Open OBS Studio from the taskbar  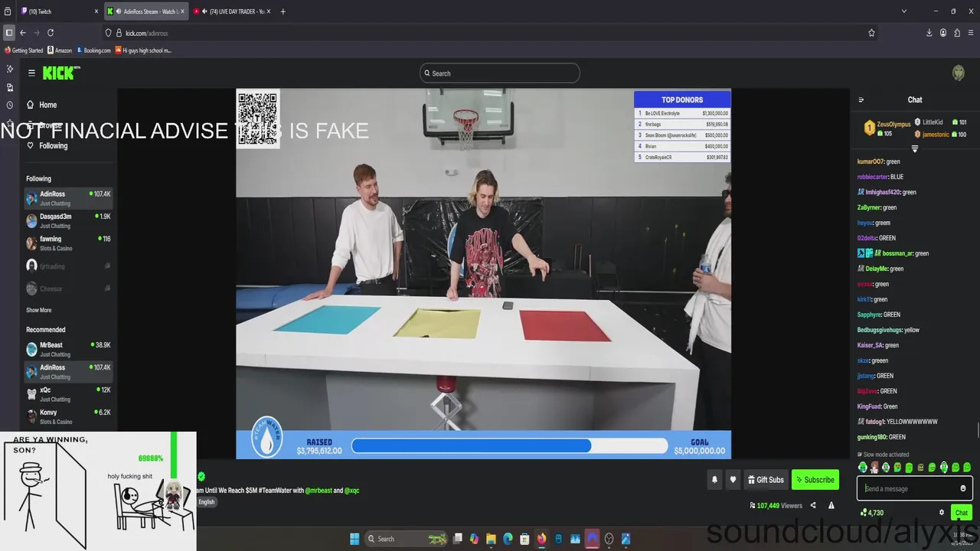pyautogui.click(x=609, y=539)
